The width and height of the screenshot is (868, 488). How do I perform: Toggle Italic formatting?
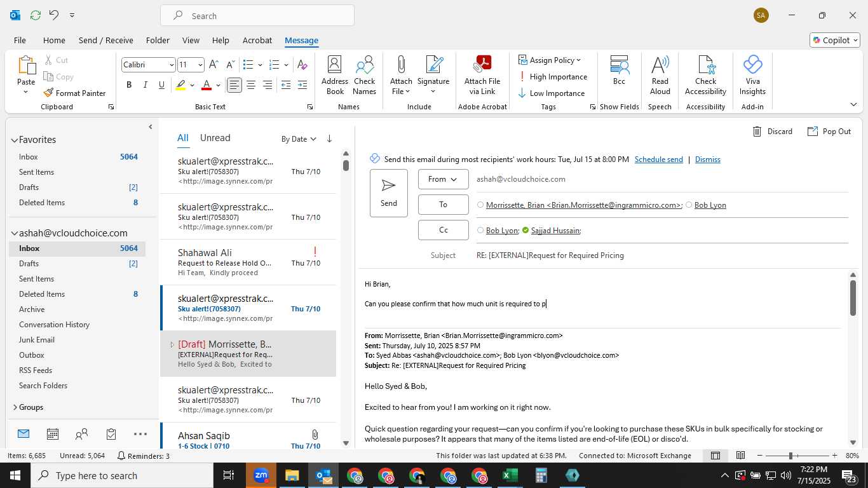point(146,85)
